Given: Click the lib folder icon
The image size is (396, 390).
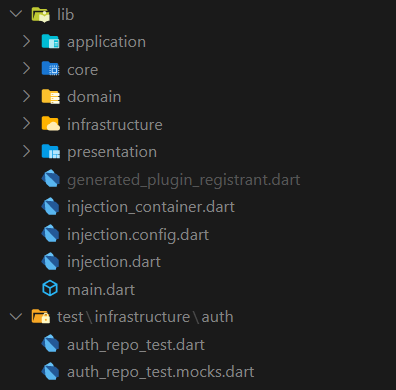Looking at the screenshot, I should click(x=41, y=15).
